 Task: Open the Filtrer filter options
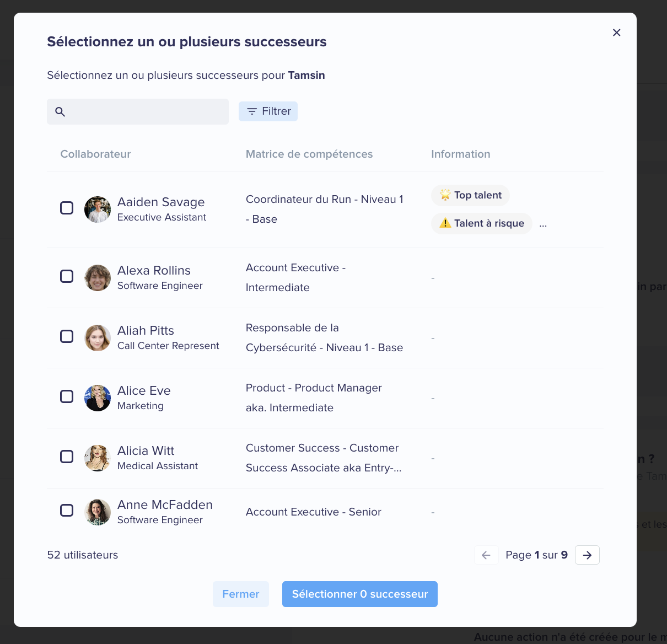click(268, 111)
